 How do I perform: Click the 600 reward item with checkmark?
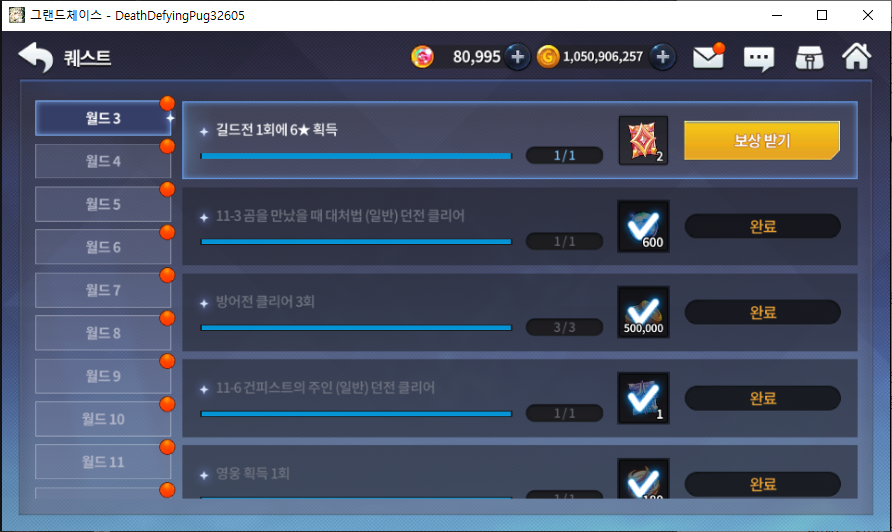click(643, 226)
